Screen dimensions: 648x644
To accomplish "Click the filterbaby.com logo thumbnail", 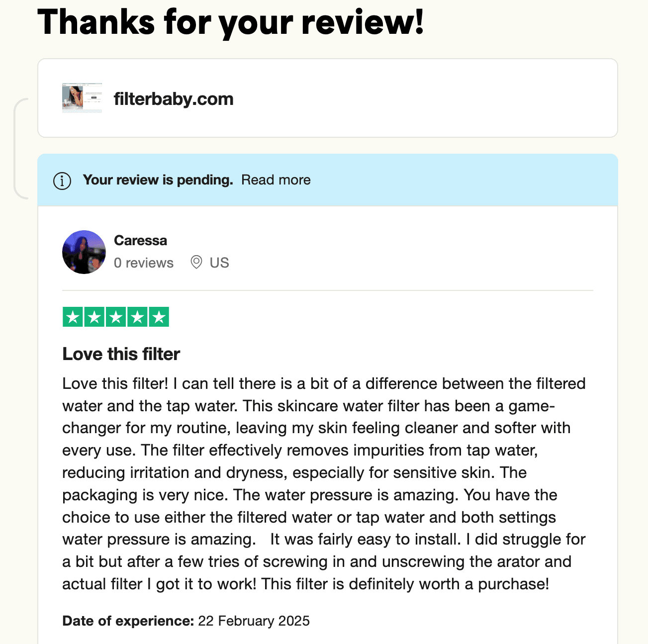I will click(82, 97).
